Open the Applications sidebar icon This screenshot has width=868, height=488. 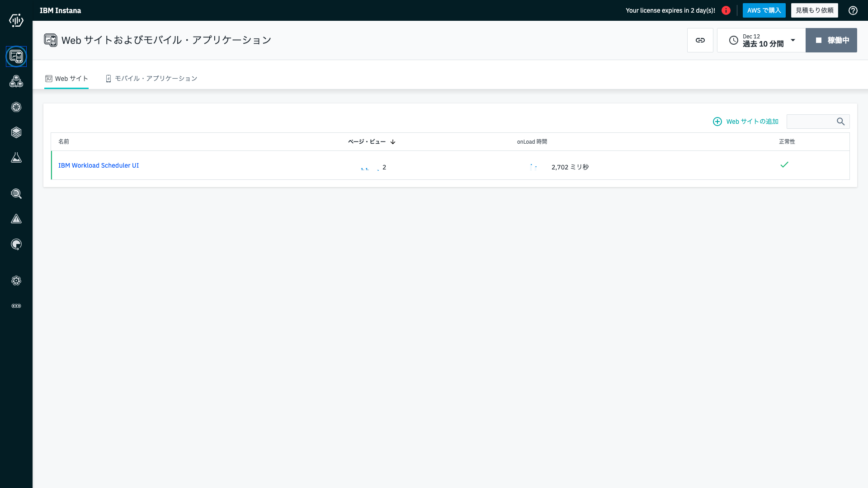16,81
